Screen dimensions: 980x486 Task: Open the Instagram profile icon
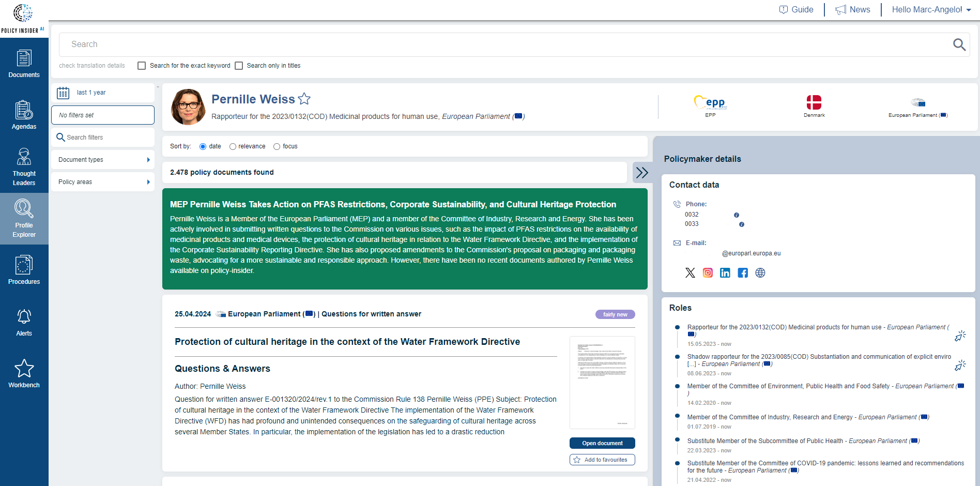click(708, 273)
